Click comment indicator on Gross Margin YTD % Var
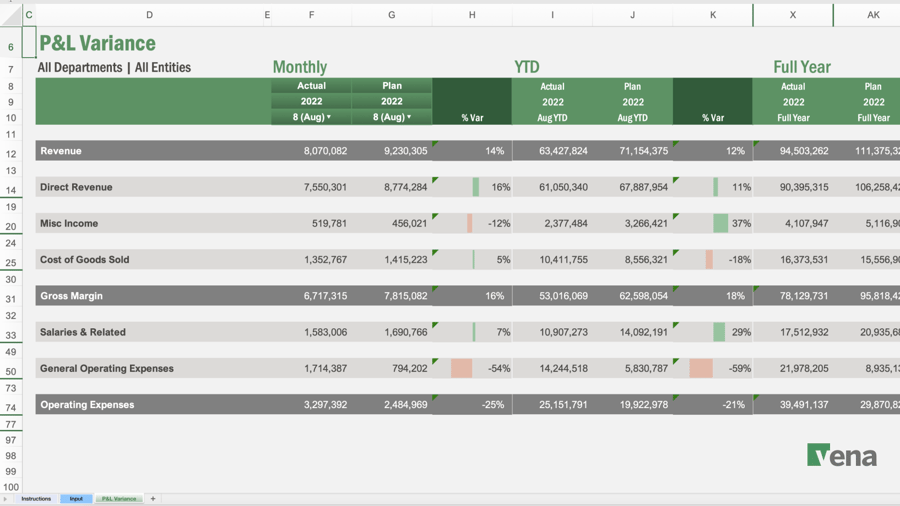Image resolution: width=900 pixels, height=506 pixels. 677,290
